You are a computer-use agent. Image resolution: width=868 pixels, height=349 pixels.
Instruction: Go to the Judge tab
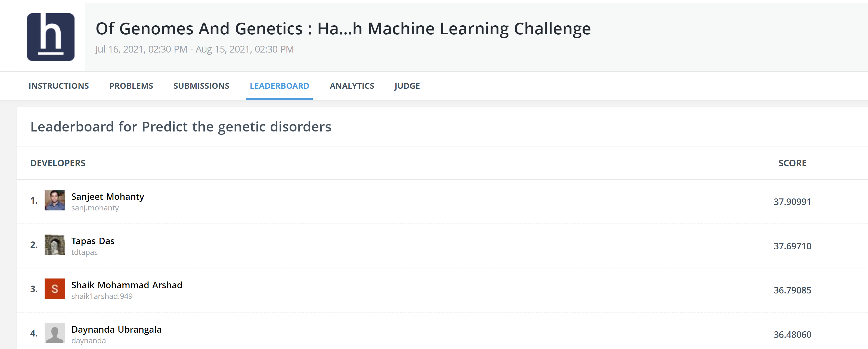[x=407, y=86]
